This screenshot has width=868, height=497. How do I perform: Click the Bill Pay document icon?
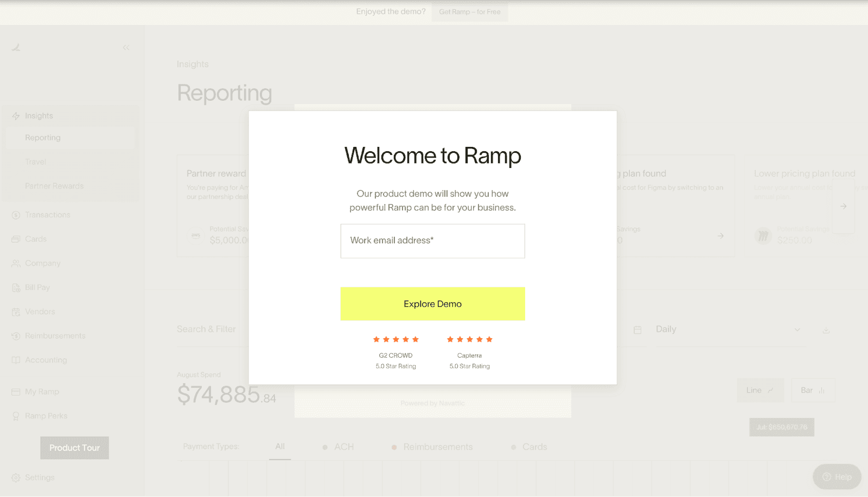pos(16,288)
